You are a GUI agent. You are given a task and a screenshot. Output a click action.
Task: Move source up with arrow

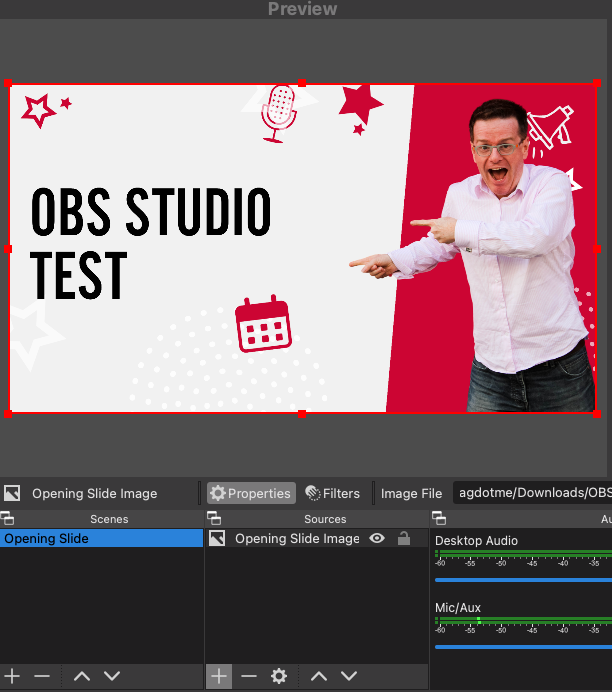point(319,676)
